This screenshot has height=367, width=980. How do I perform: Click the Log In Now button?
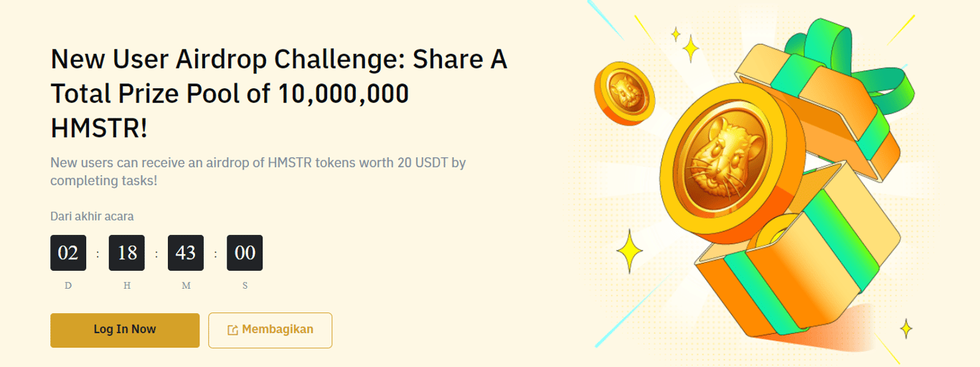point(125,330)
